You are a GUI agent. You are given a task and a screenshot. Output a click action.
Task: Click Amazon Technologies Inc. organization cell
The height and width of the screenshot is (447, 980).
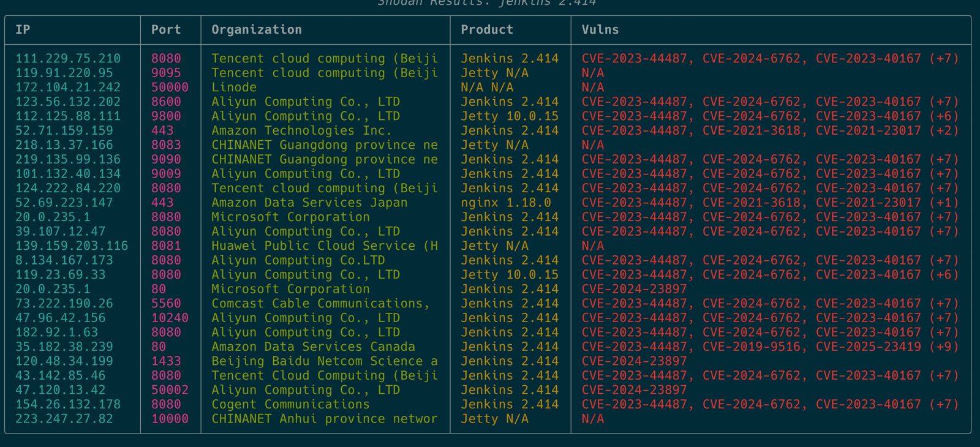coord(302,130)
